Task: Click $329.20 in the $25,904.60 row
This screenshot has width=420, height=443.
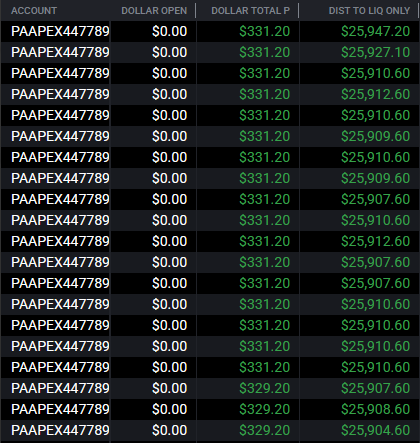Action: point(265,430)
